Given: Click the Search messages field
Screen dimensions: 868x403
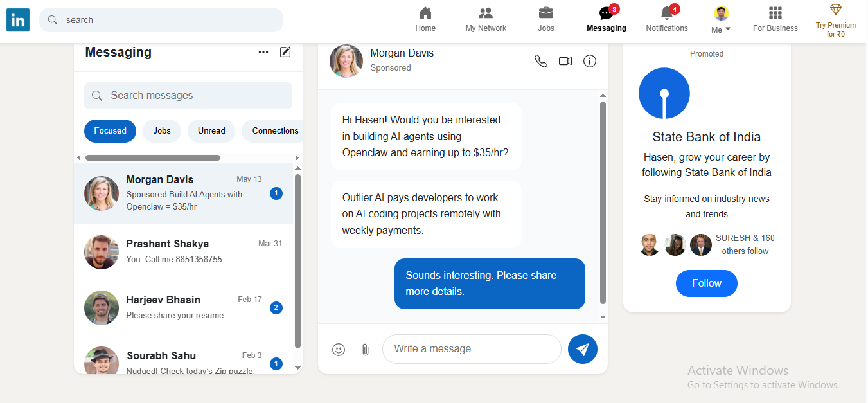Looking at the screenshot, I should point(188,96).
